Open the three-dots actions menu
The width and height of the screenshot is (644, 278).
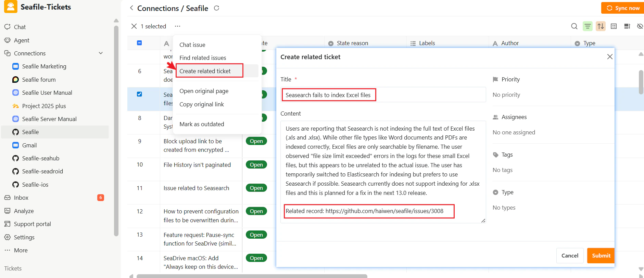[177, 26]
